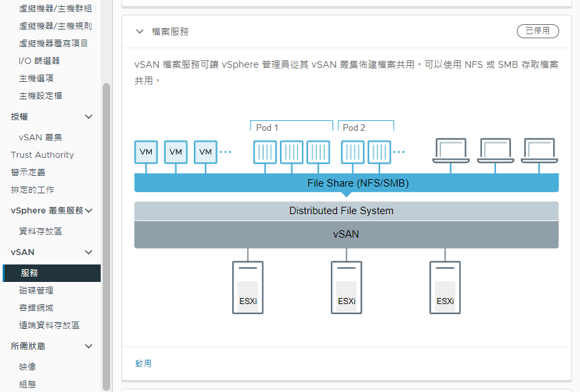Screen dimensions: 580x392
Task: Click the File Share (NFS/SMB) bar
Action: coord(346,183)
